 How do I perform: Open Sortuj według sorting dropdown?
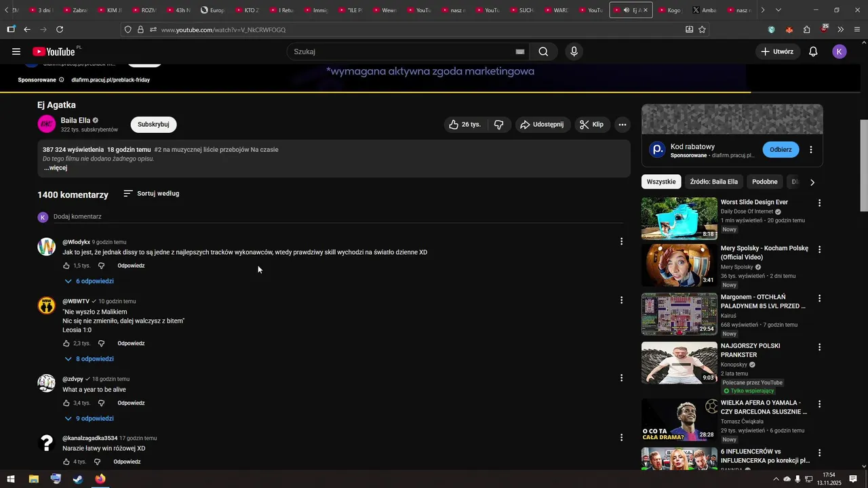151,194
